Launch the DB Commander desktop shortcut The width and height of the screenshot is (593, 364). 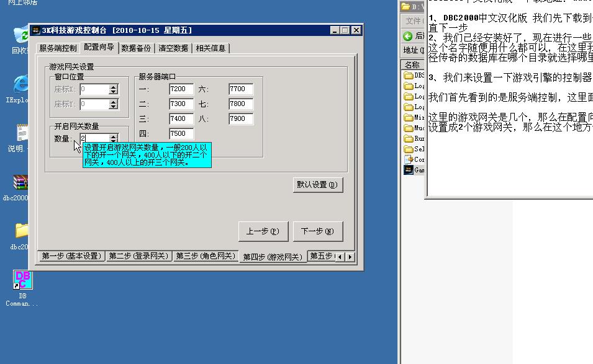pyautogui.click(x=23, y=280)
